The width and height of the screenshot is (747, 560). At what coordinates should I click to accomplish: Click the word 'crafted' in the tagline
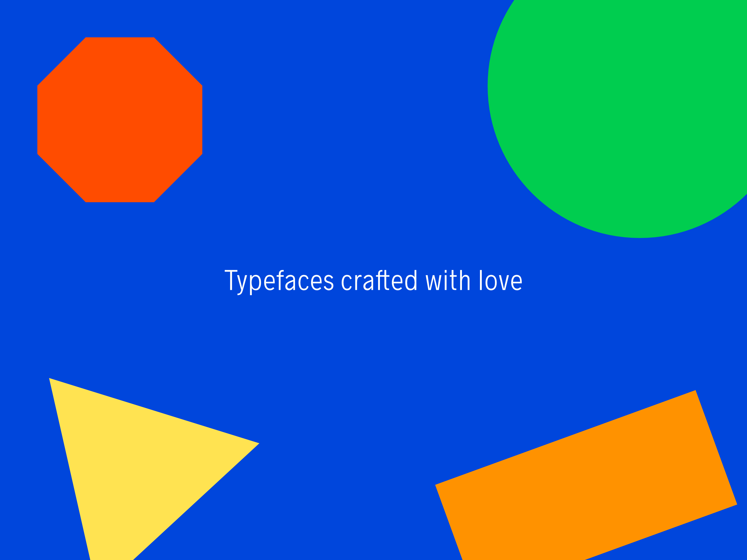point(379,281)
